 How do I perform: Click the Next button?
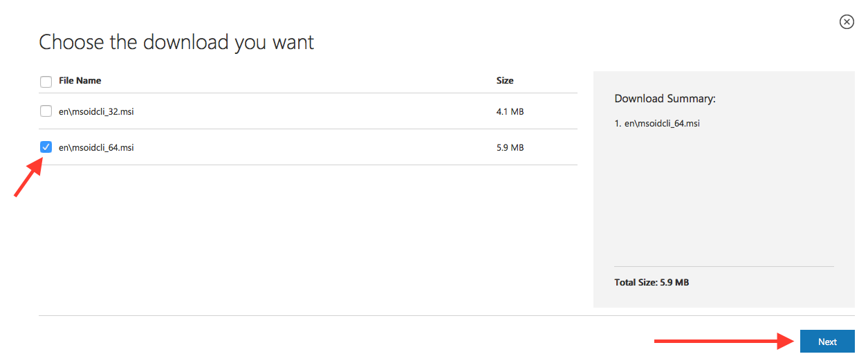click(827, 342)
